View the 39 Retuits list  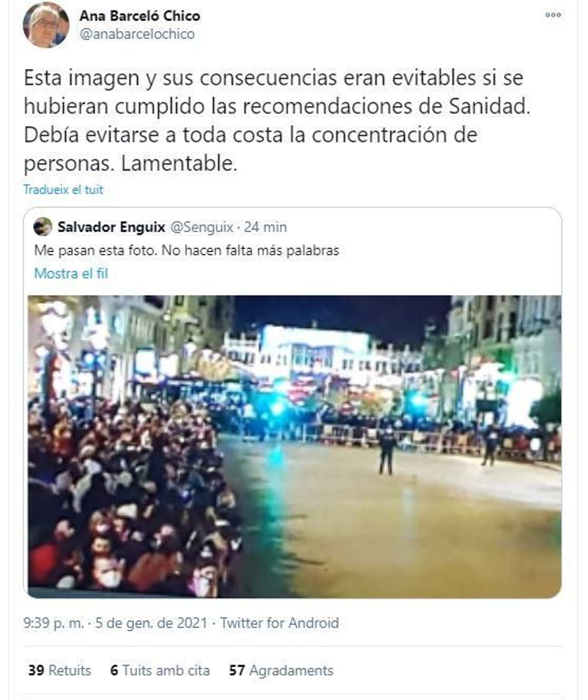point(60,670)
